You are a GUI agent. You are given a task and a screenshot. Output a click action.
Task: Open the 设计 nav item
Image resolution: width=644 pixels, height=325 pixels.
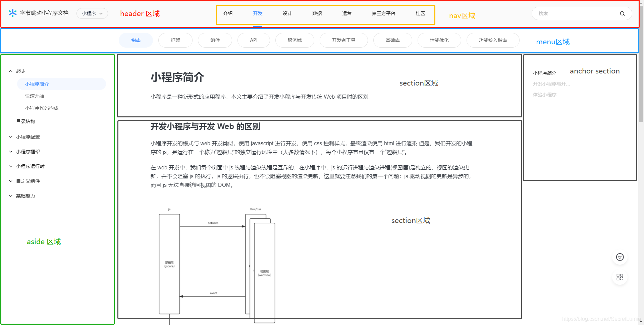(x=287, y=13)
